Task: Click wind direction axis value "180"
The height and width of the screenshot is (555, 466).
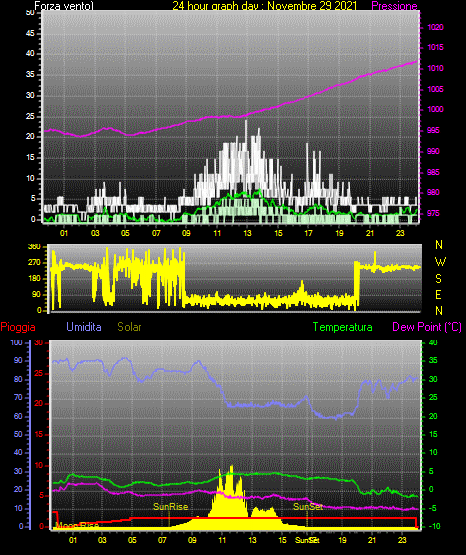Action: pyautogui.click(x=34, y=279)
